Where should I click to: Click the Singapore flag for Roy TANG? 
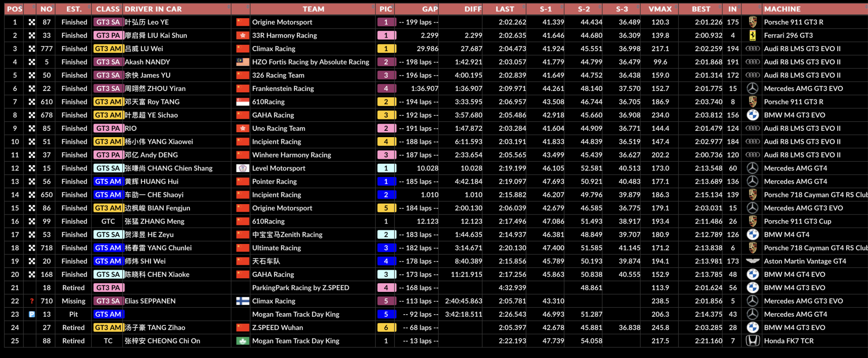click(243, 102)
